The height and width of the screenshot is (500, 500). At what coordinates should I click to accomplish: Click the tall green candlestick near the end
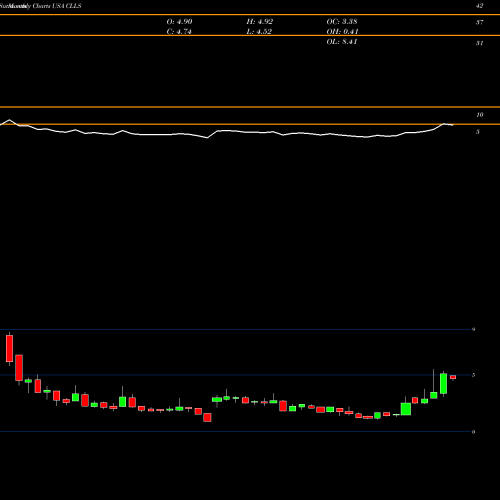point(443,384)
